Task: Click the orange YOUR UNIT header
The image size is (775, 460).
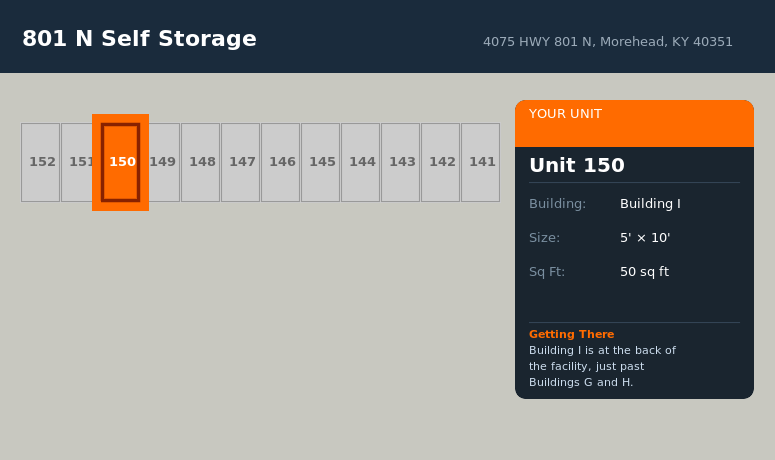Action: [x=634, y=123]
